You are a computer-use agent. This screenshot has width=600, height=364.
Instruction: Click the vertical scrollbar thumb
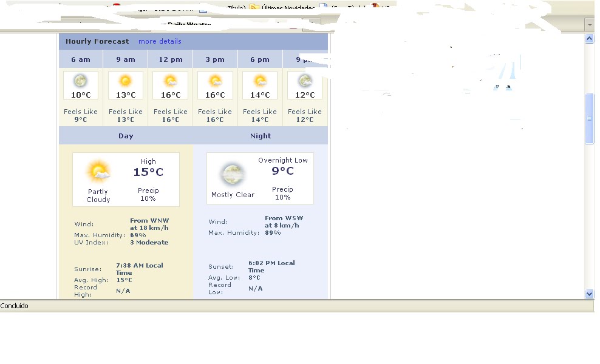[589, 118]
